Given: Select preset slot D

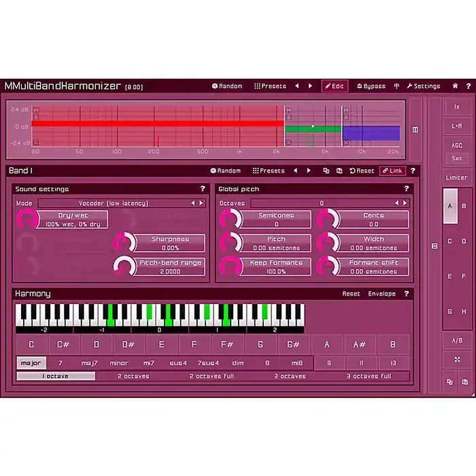Looking at the screenshot, I should click(x=464, y=241).
